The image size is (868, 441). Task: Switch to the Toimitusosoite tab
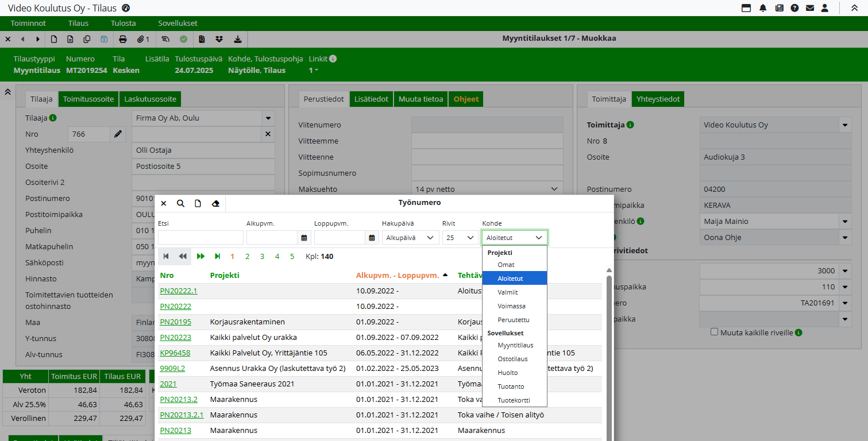tap(88, 99)
